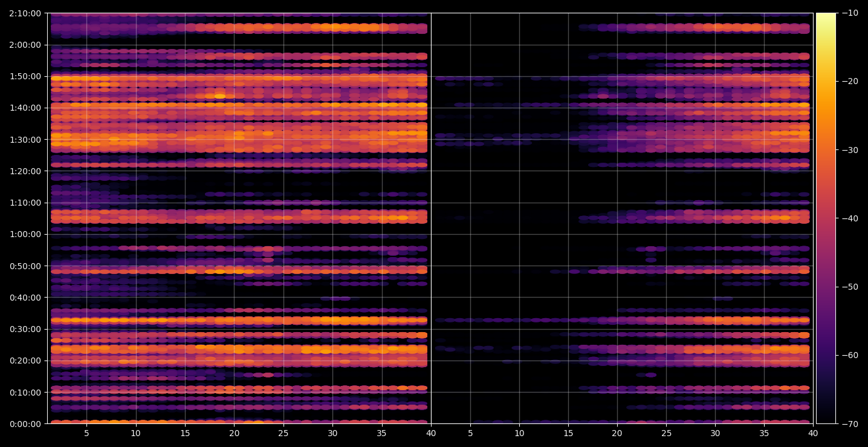Click the −70 colorbar label
Image resolution: width=868 pixels, height=447 pixels.
tap(850, 423)
